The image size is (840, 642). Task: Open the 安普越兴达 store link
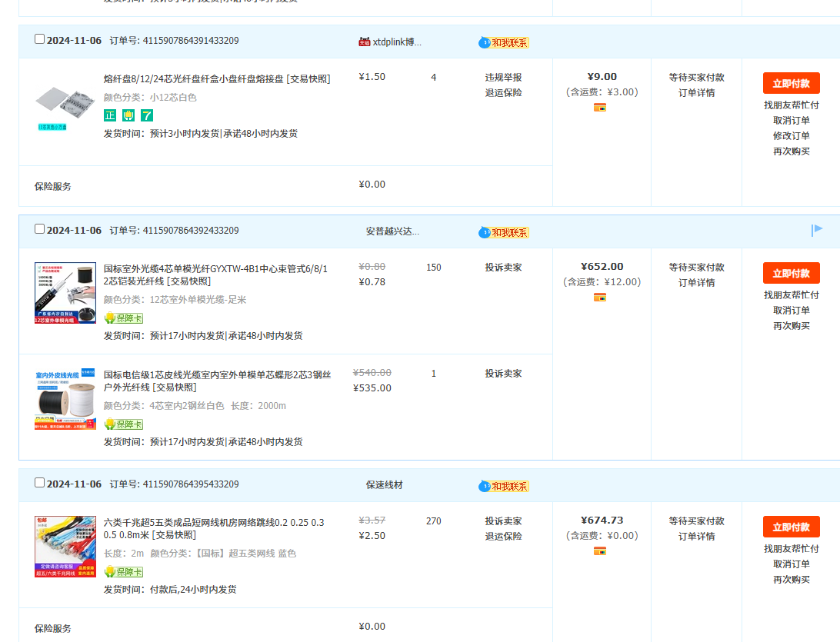click(392, 231)
